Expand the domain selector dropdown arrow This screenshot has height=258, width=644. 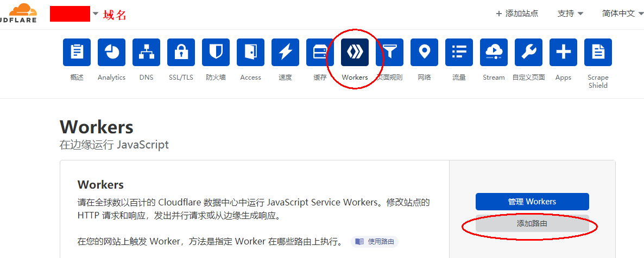tap(95, 14)
